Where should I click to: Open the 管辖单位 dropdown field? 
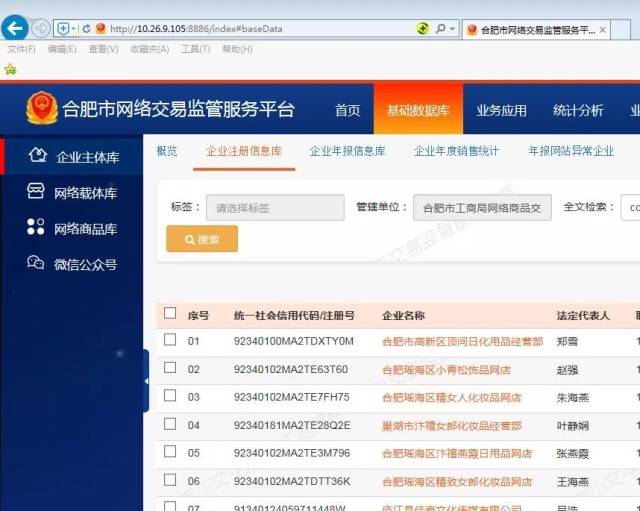482,208
